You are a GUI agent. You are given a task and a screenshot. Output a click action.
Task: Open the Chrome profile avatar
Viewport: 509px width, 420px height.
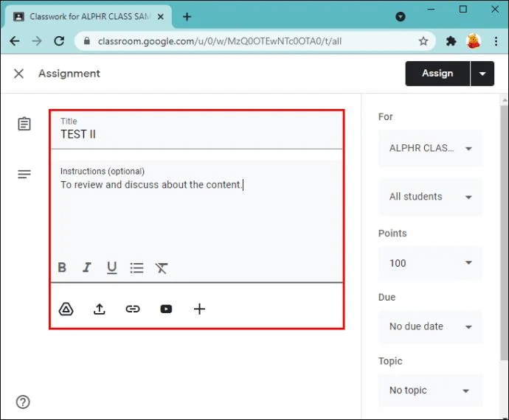click(x=474, y=41)
